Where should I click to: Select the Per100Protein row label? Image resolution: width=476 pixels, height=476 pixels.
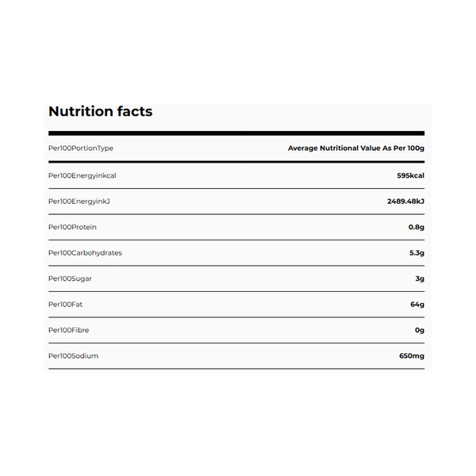[x=72, y=227]
